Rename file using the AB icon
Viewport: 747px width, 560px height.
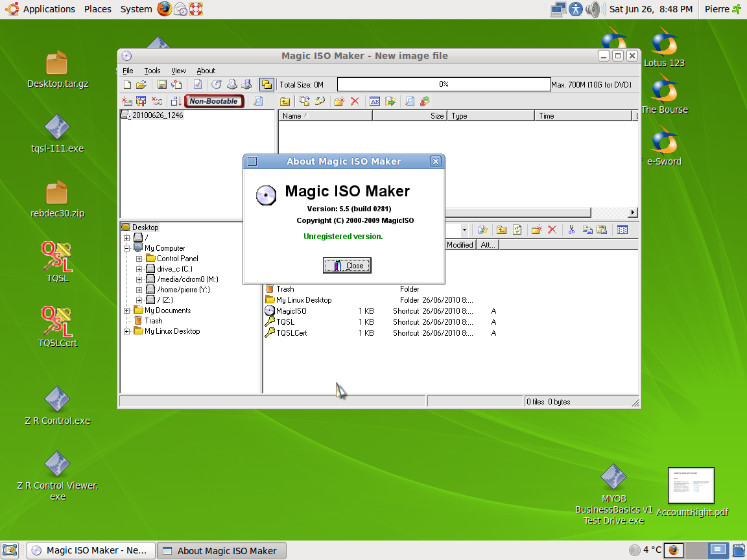coord(375,101)
